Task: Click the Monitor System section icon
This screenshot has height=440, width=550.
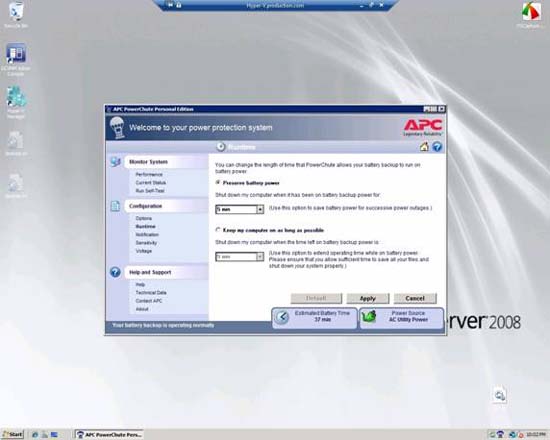Action: coord(115,162)
